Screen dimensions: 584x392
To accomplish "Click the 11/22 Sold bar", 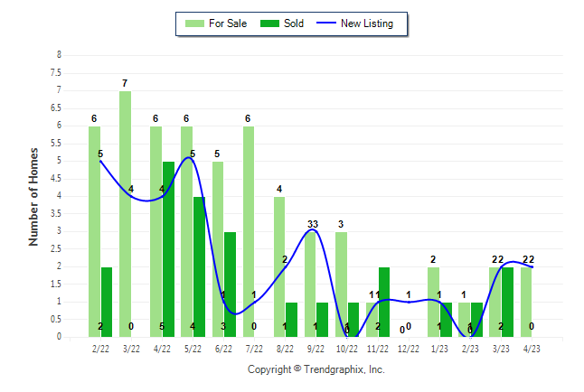I will [x=384, y=302].
